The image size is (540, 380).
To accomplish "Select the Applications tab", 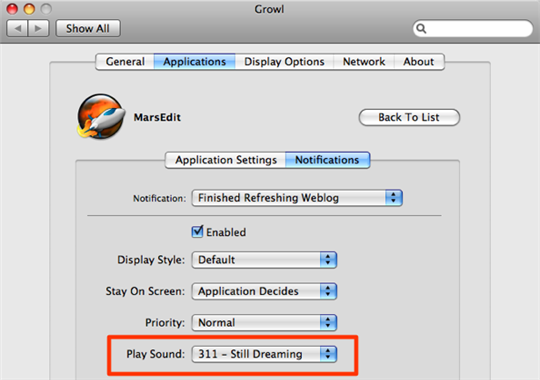I will pyautogui.click(x=195, y=62).
